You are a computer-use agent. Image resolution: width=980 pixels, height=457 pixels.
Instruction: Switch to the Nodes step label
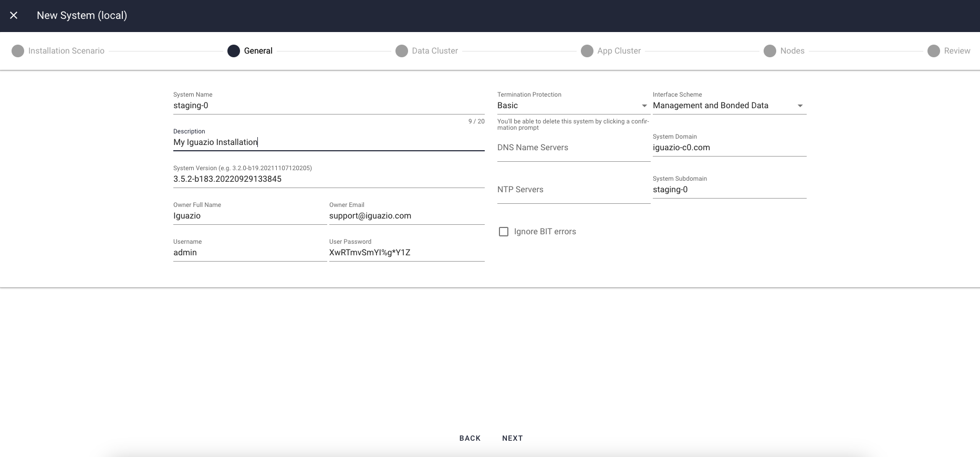click(793, 51)
